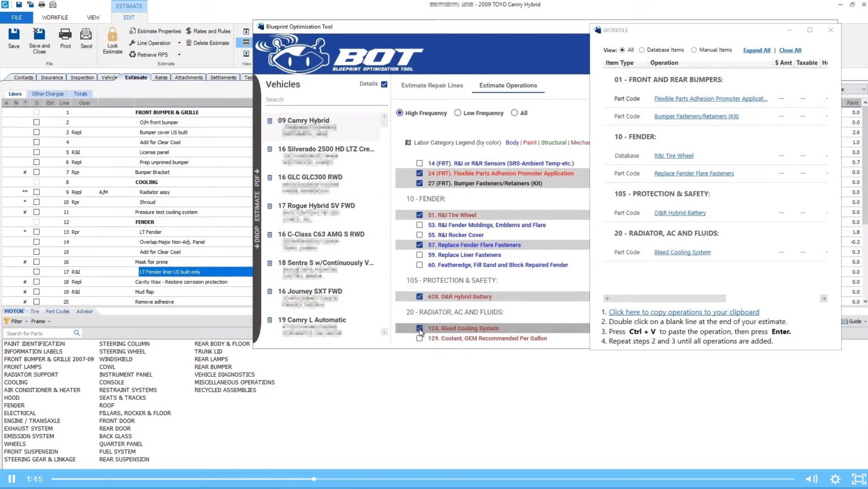Open the VIEW ribbon tab
868x489 pixels.
coord(93,18)
